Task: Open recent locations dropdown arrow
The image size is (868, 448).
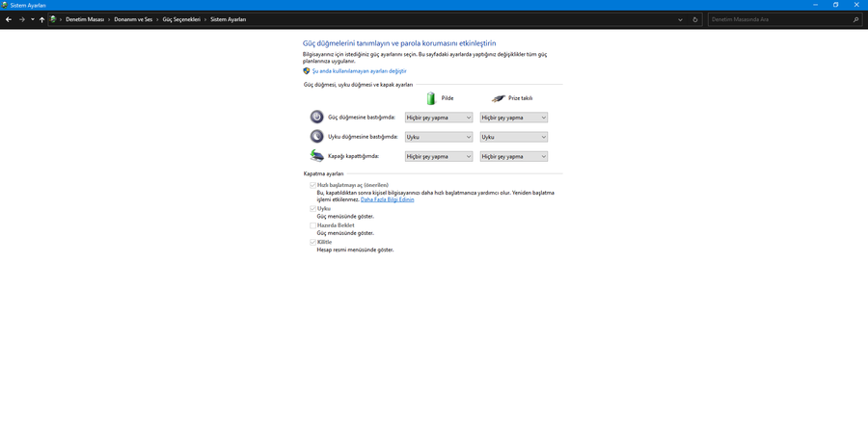Action: [33, 19]
